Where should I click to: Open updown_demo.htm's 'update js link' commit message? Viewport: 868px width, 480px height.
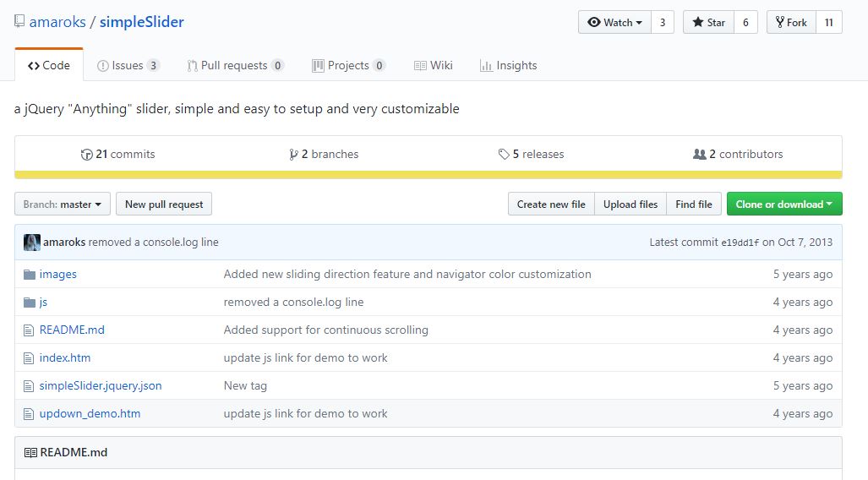click(306, 413)
